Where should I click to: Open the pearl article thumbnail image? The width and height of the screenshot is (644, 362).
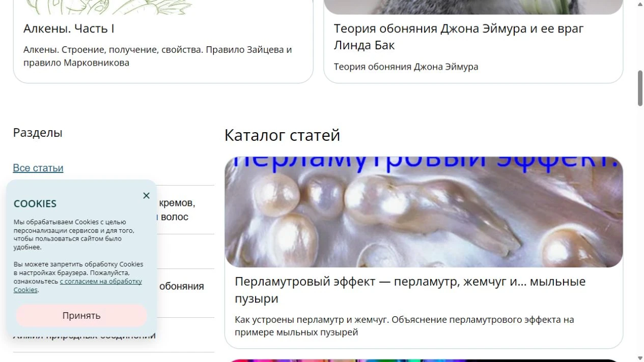coord(424,212)
